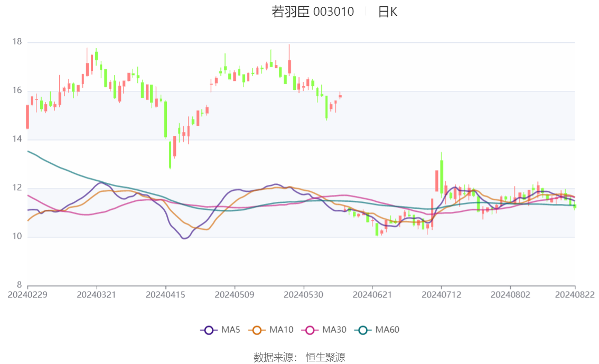Click the 20240415 date axis label
The image size is (599, 364).
pos(165,295)
